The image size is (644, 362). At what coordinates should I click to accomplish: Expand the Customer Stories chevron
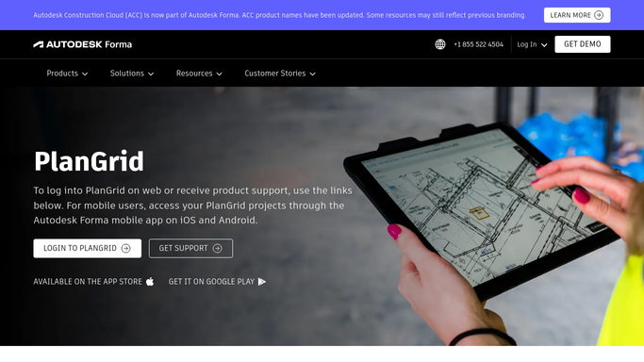point(312,74)
